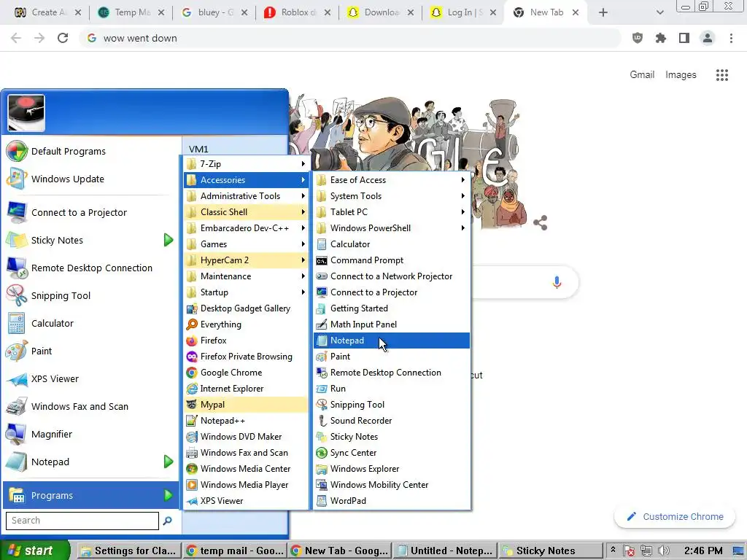Open the Chrome tab search dropdown

click(659, 12)
